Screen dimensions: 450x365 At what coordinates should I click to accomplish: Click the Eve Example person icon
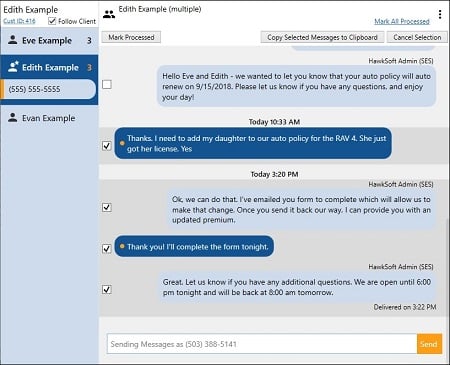pos(13,40)
